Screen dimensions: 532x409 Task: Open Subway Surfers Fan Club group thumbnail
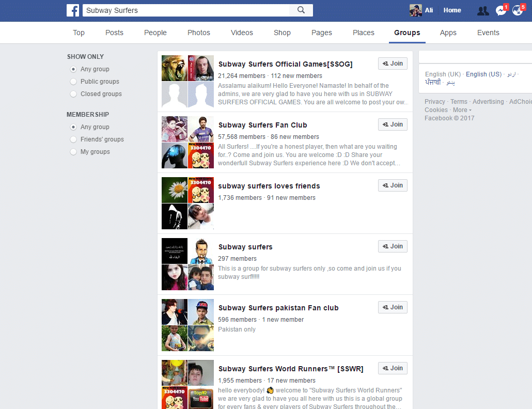[187, 143]
